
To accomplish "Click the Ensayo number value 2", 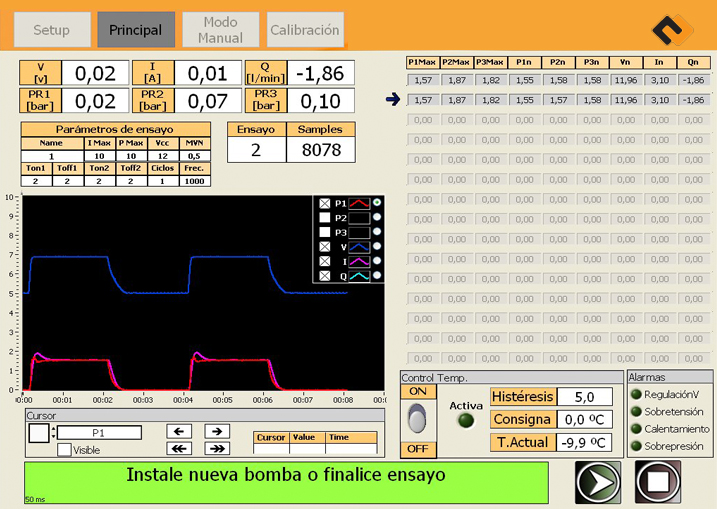I will pos(257,150).
